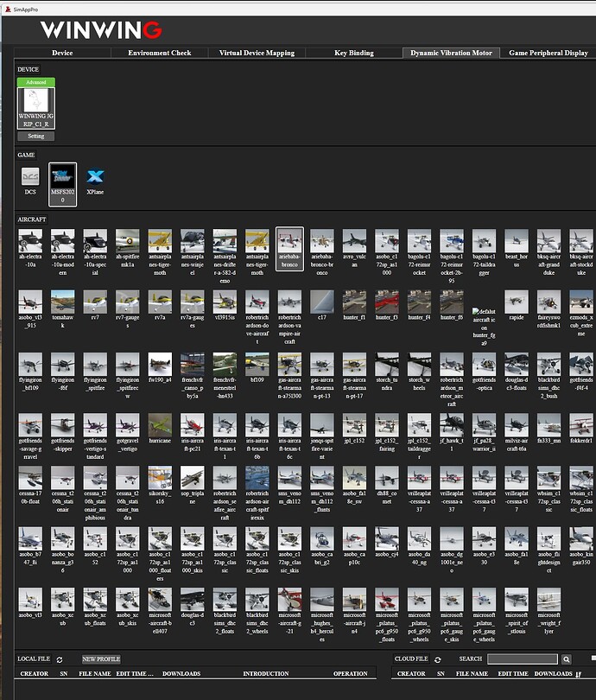
Task: Choose the avro_vulcan aircraft
Action: tap(354, 241)
